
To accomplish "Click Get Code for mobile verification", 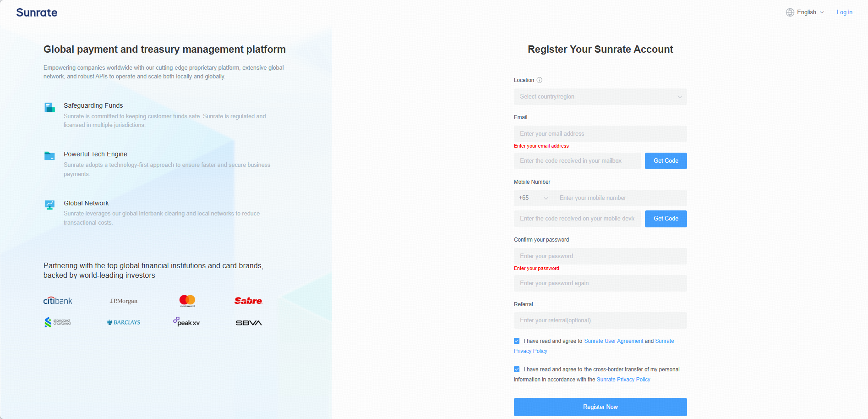I will [x=666, y=219].
